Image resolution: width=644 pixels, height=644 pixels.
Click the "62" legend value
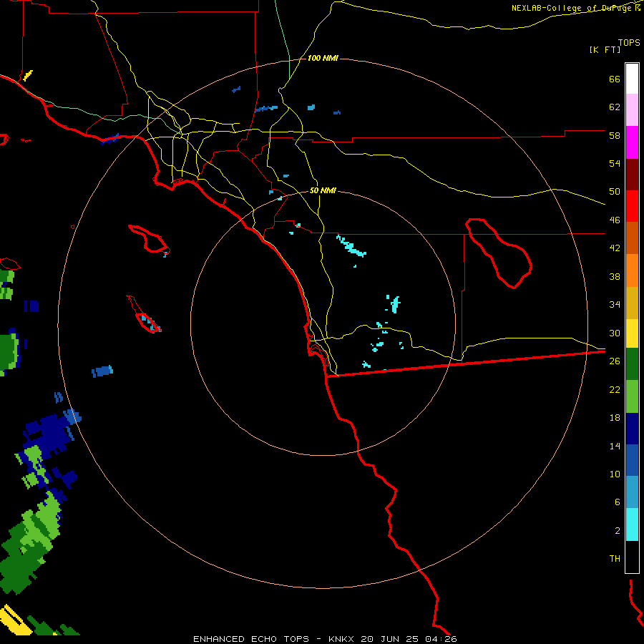[615, 107]
